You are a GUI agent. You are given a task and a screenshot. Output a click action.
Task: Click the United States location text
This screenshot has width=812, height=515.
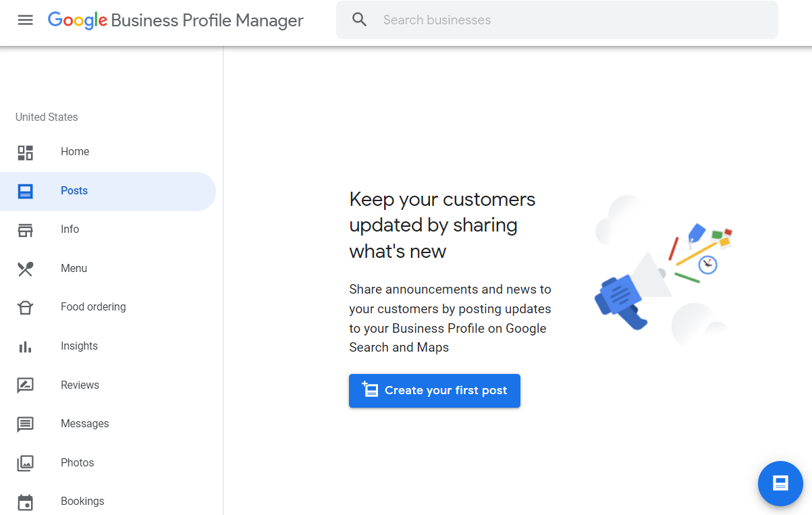[x=47, y=117]
